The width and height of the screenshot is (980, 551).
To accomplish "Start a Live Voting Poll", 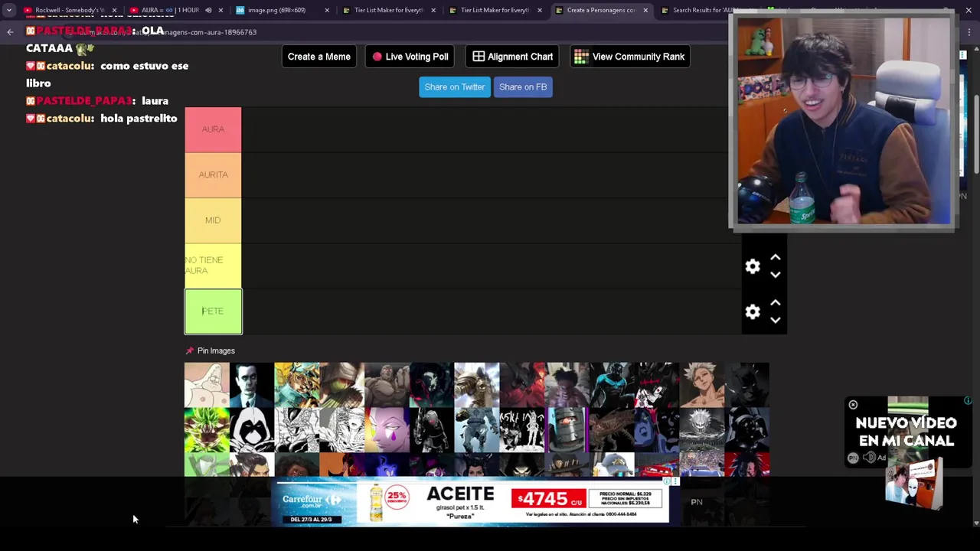I will (410, 57).
